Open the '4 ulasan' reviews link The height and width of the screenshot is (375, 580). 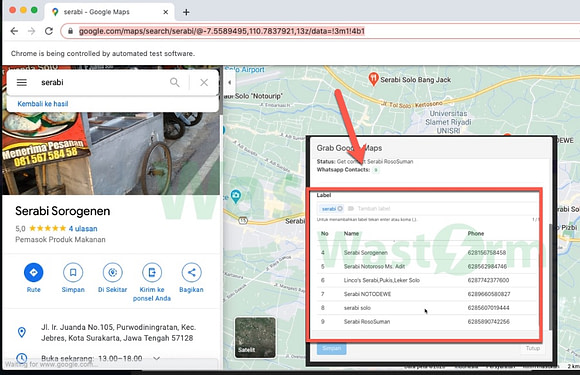pos(83,229)
